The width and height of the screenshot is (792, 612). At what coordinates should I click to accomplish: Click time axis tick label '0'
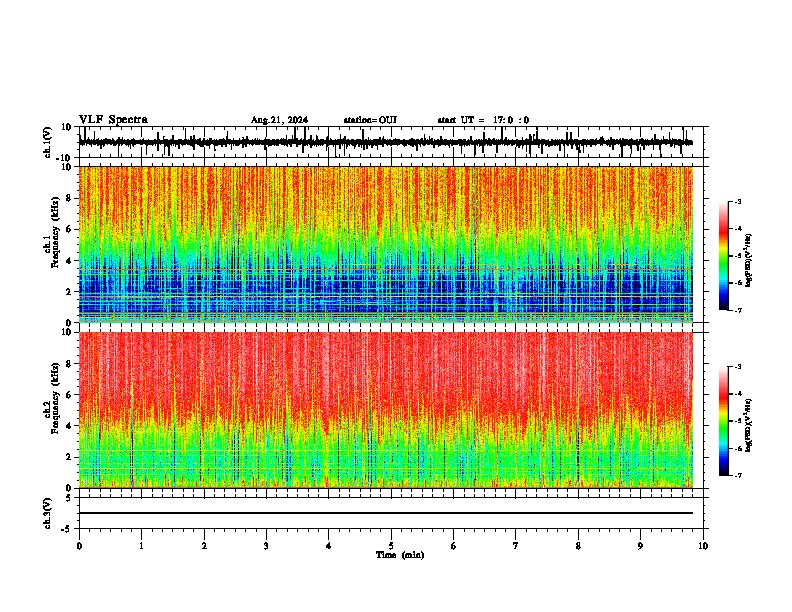[x=79, y=546]
